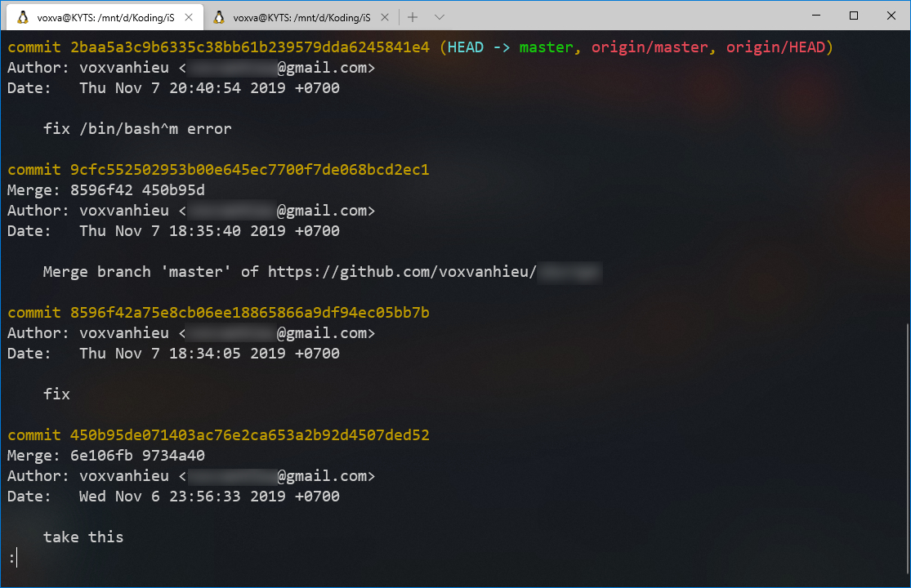
Task: Click the 'take this' commit message
Action: click(x=83, y=537)
